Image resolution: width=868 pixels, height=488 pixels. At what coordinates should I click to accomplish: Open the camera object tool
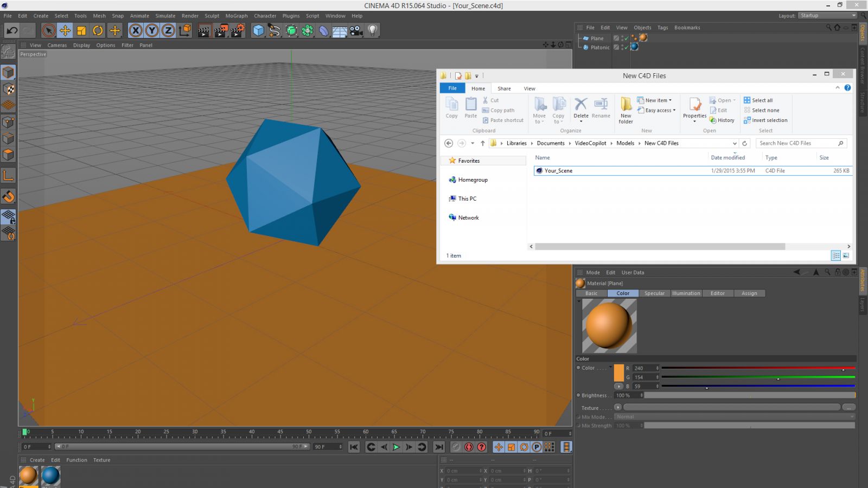356,31
